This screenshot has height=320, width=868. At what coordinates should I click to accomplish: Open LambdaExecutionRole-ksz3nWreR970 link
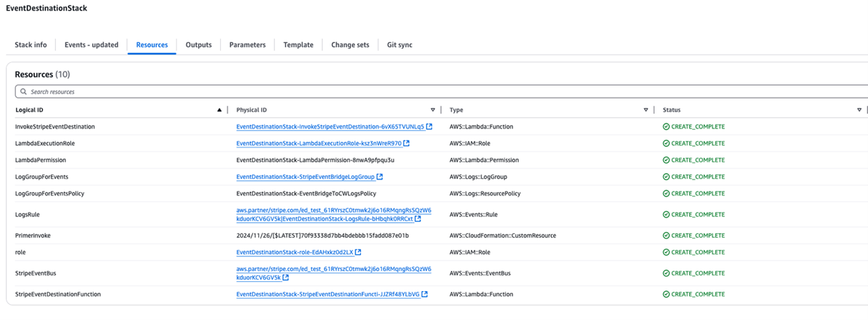pos(319,143)
